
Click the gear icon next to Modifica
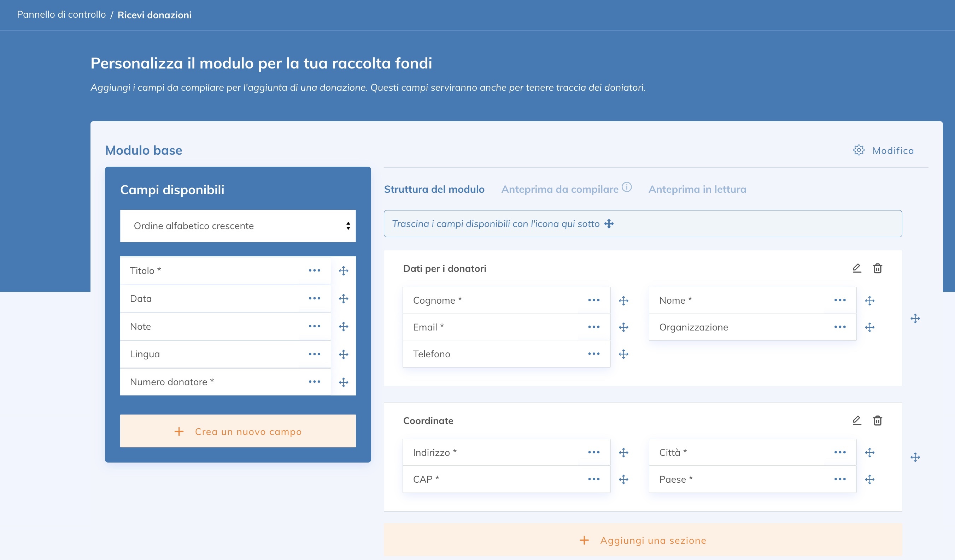click(x=859, y=150)
